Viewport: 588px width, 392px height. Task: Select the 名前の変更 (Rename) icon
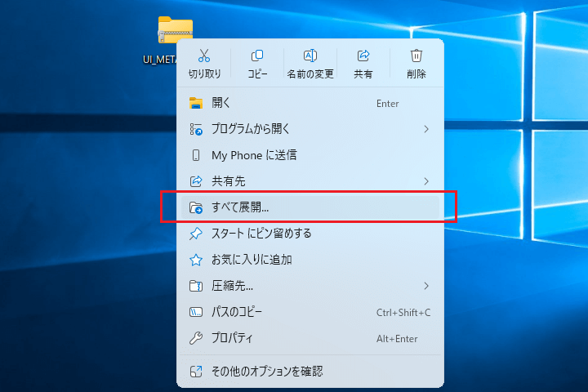point(310,56)
